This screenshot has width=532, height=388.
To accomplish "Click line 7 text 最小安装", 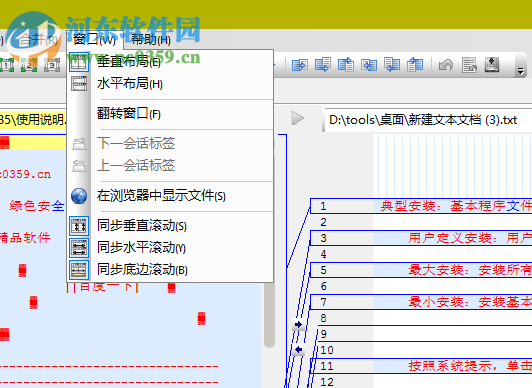I will 436,302.
